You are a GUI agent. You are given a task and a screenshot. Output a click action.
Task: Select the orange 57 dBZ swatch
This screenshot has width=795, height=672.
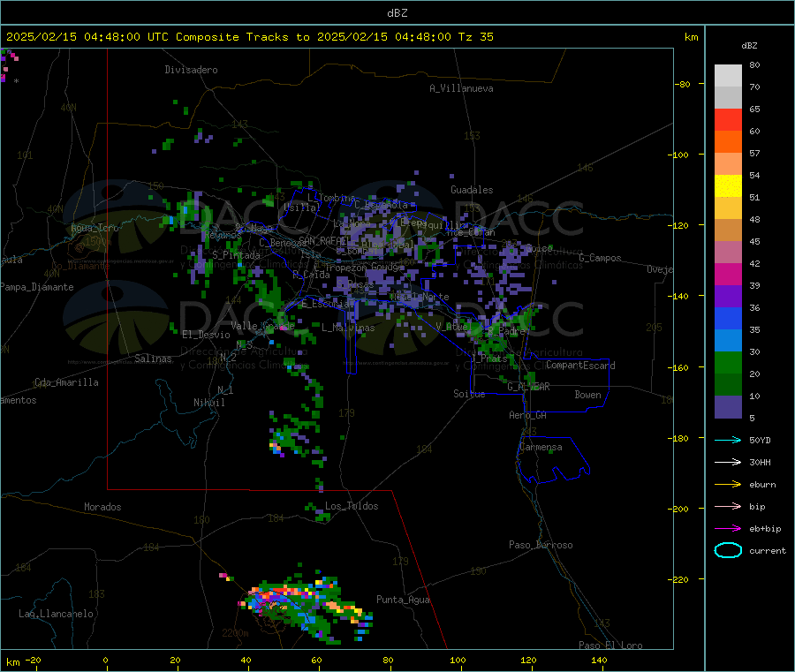coord(728,142)
